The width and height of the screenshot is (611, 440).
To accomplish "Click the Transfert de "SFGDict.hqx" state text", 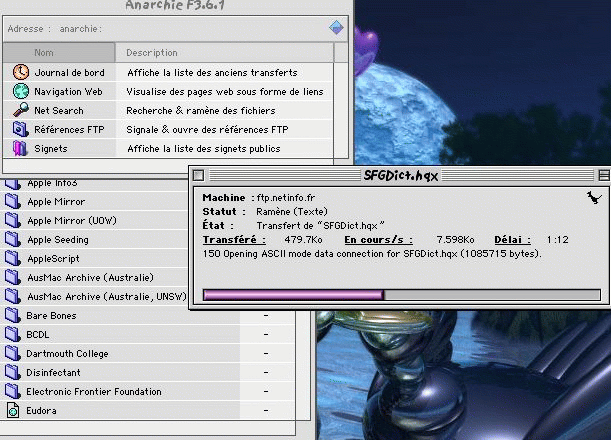I will 320,226.
